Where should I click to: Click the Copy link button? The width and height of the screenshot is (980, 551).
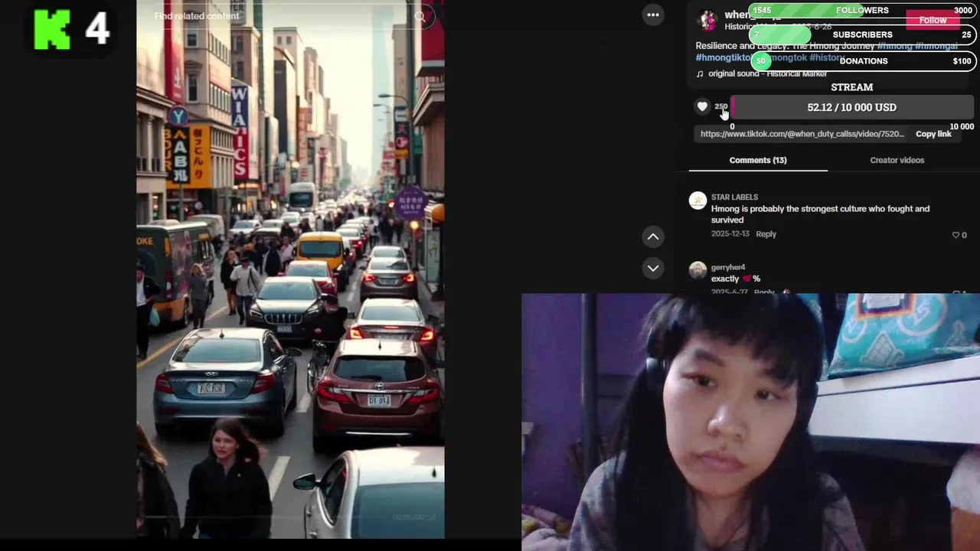(933, 134)
